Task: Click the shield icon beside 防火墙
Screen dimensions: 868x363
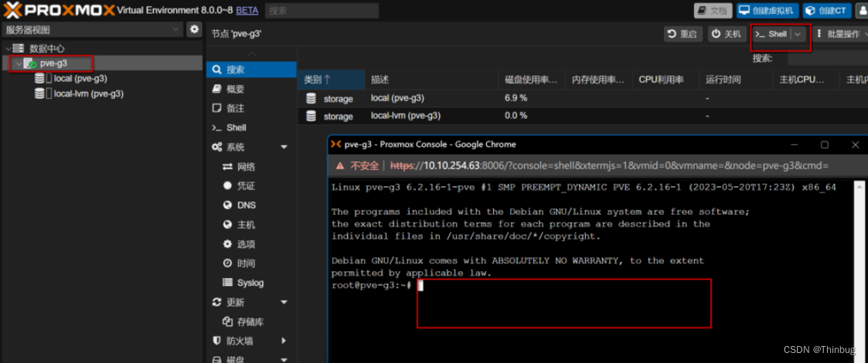Action: 217,341
